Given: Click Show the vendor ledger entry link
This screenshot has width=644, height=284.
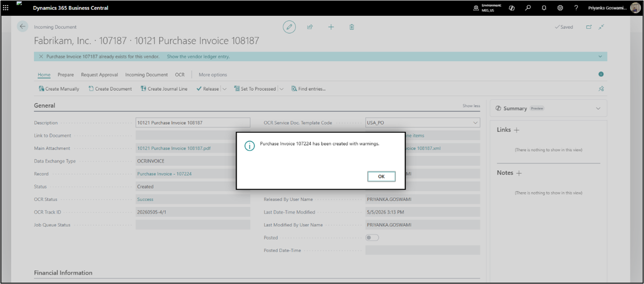Looking at the screenshot, I should tap(198, 57).
